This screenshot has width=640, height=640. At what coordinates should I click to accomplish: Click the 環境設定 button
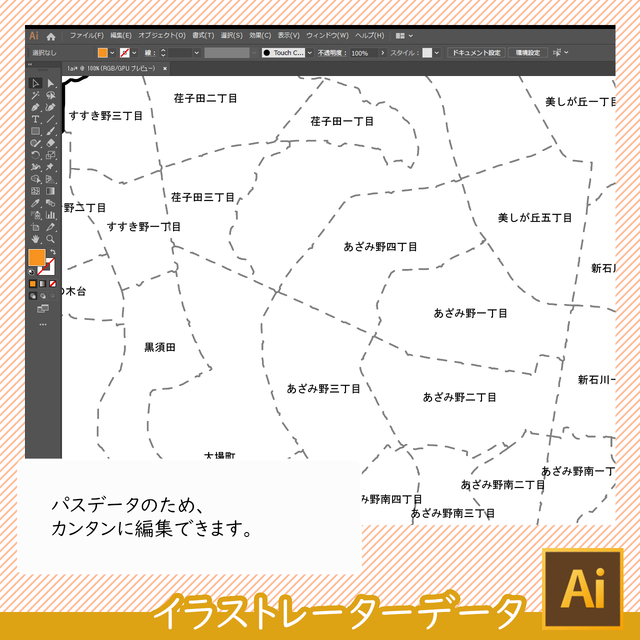click(x=528, y=53)
